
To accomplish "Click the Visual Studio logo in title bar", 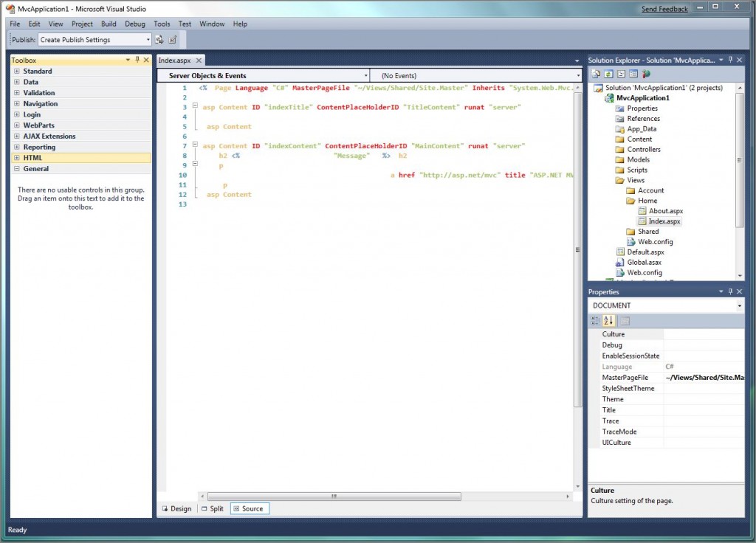I will [10, 9].
